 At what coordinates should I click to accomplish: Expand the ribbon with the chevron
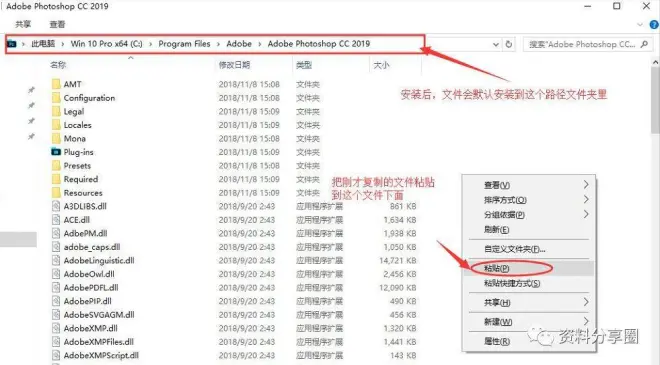tap(640, 25)
